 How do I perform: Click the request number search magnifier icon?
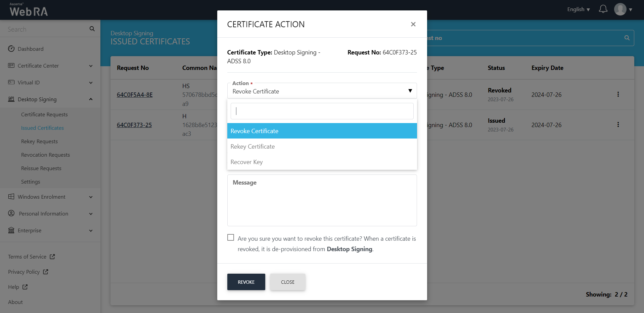coord(627,38)
